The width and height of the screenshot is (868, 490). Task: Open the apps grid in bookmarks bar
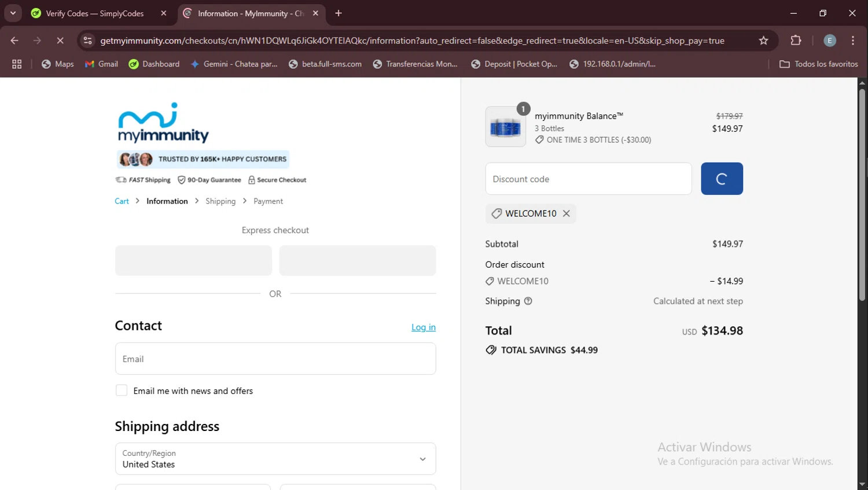(x=17, y=64)
